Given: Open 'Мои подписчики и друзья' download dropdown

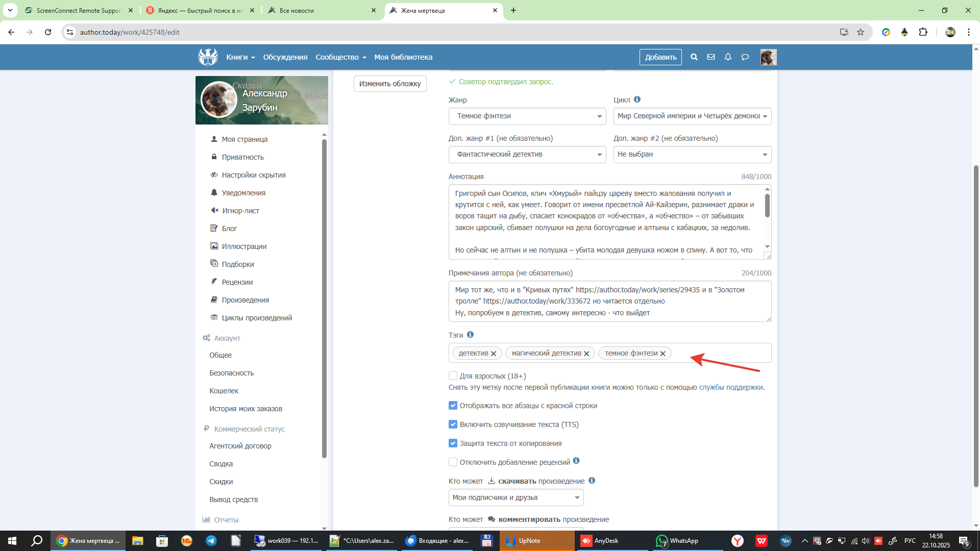Looking at the screenshot, I should click(x=516, y=497).
